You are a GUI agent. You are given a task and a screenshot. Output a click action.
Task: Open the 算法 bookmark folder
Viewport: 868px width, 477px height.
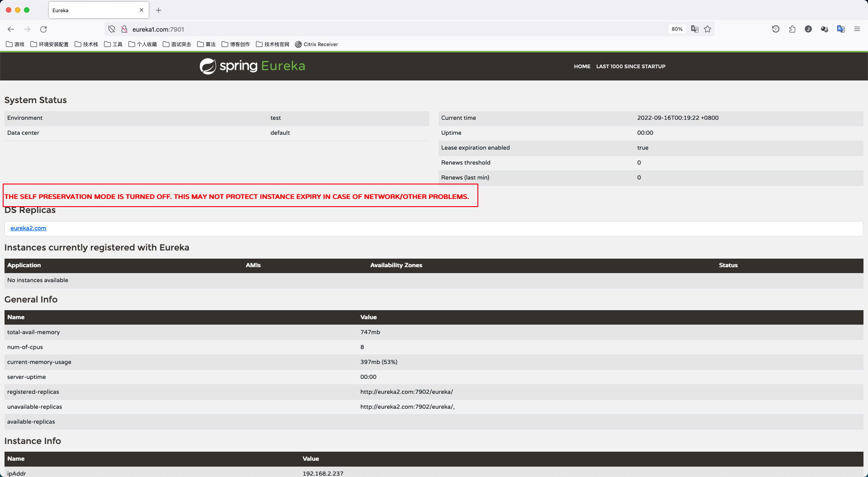(x=207, y=44)
